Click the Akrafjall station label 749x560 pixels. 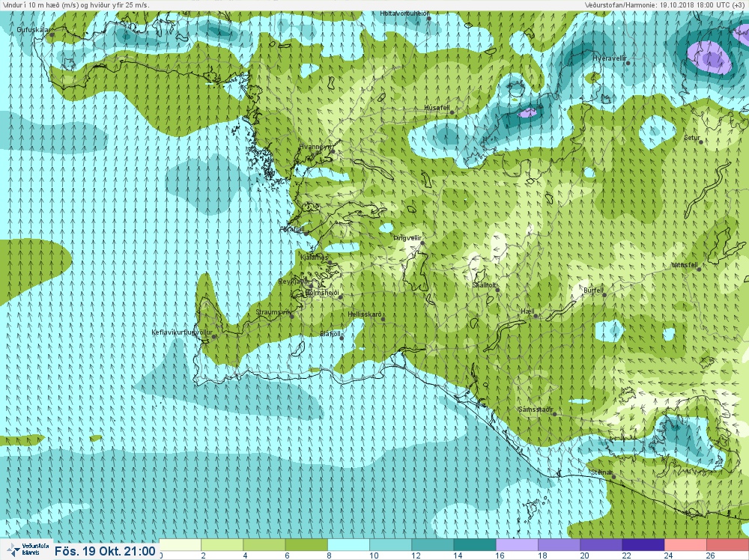(x=292, y=229)
